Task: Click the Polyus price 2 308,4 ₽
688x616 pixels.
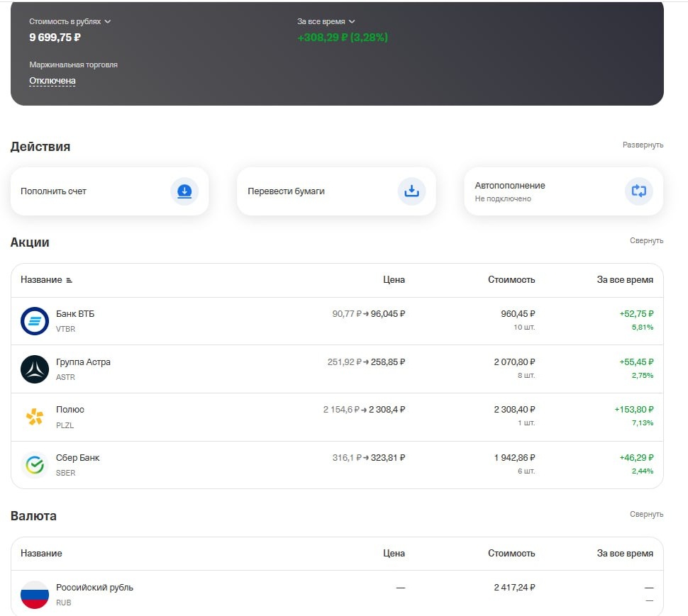Action: point(387,410)
